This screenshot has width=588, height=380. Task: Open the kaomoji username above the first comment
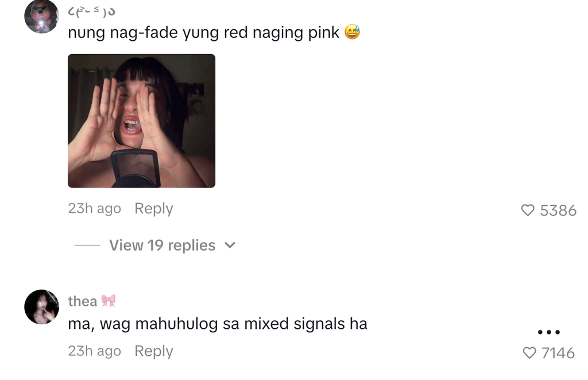pos(91,12)
